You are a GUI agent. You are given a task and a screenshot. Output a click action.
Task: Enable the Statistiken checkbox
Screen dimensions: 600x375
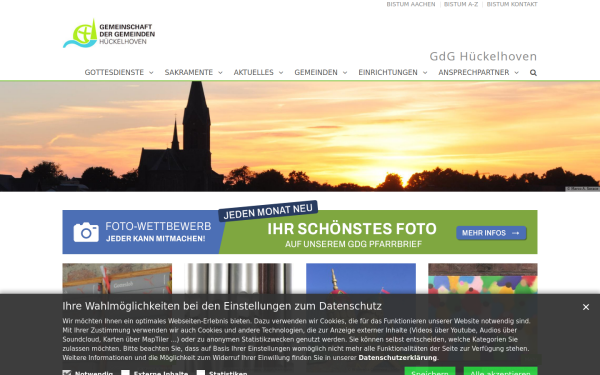(x=201, y=372)
